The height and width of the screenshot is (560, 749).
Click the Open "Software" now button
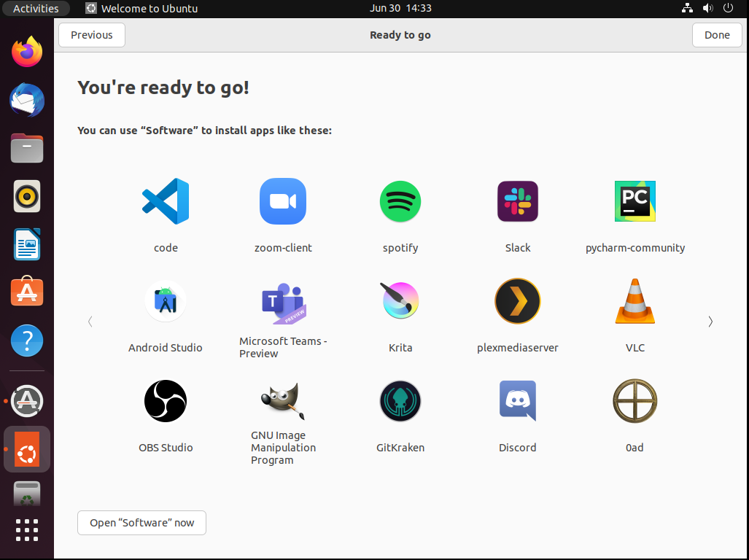141,523
